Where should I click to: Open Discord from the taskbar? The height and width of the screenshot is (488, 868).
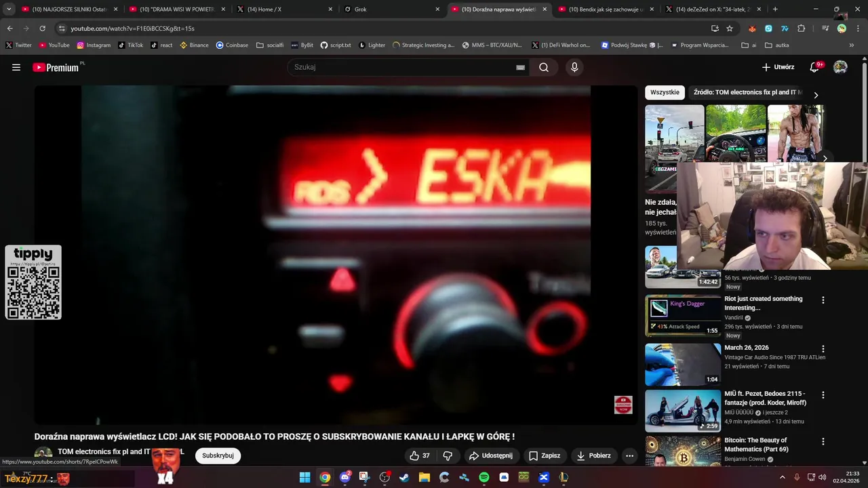click(345, 478)
